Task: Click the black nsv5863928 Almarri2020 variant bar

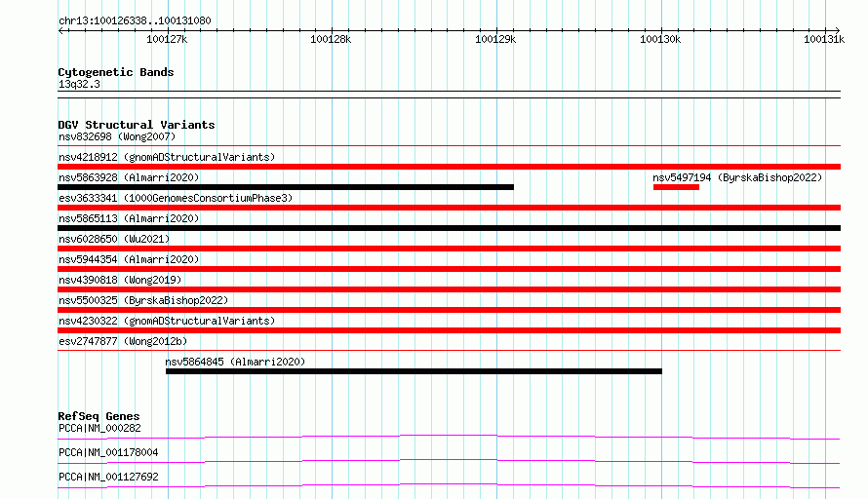Action: [286, 187]
